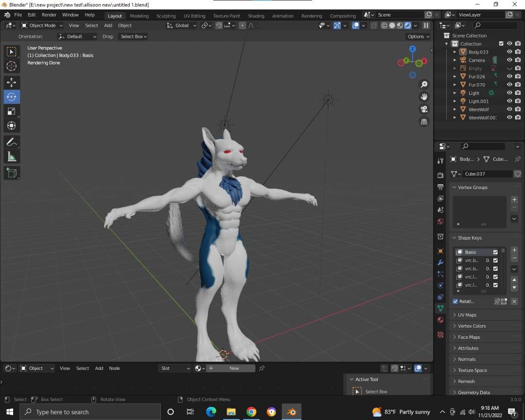Open the interaction mode dropdown showing Object Mode
This screenshot has height=420, width=525.
(x=41, y=25)
